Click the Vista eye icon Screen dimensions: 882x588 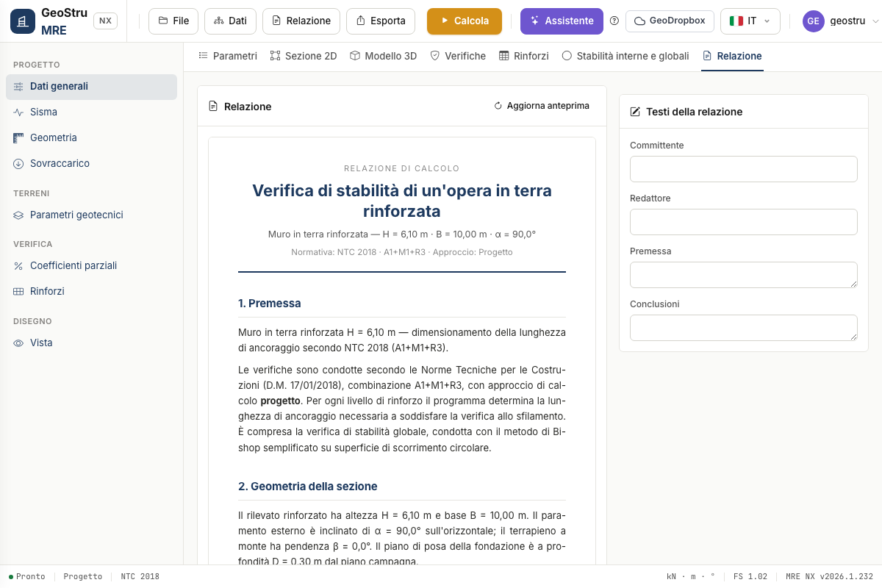point(18,343)
